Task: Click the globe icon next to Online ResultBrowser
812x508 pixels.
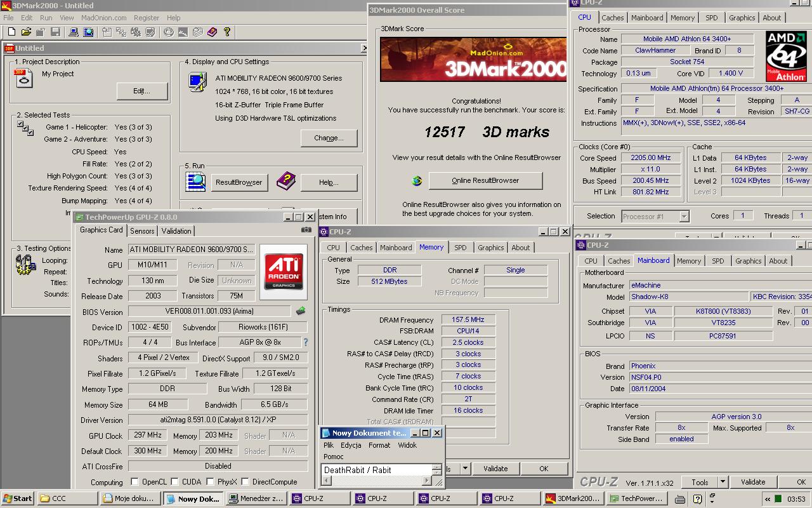Action: coord(417,181)
